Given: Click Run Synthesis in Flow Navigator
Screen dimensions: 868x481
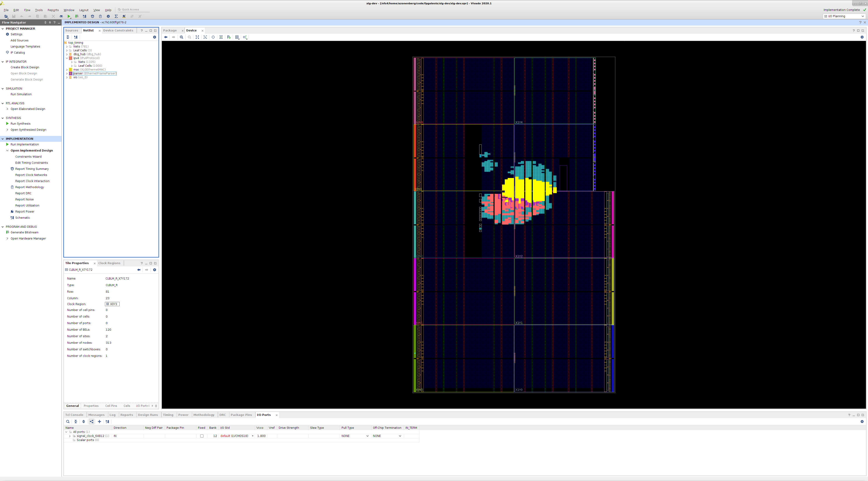Looking at the screenshot, I should tap(20, 124).
